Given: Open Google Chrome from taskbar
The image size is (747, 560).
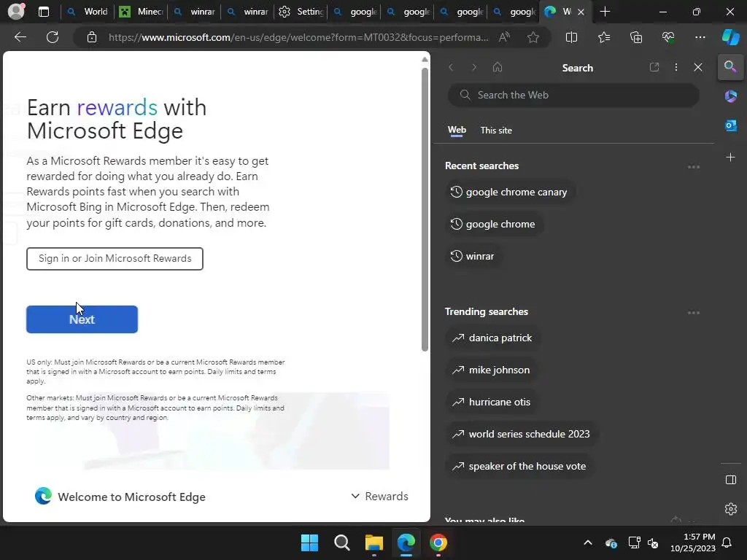Looking at the screenshot, I should coord(438,542).
